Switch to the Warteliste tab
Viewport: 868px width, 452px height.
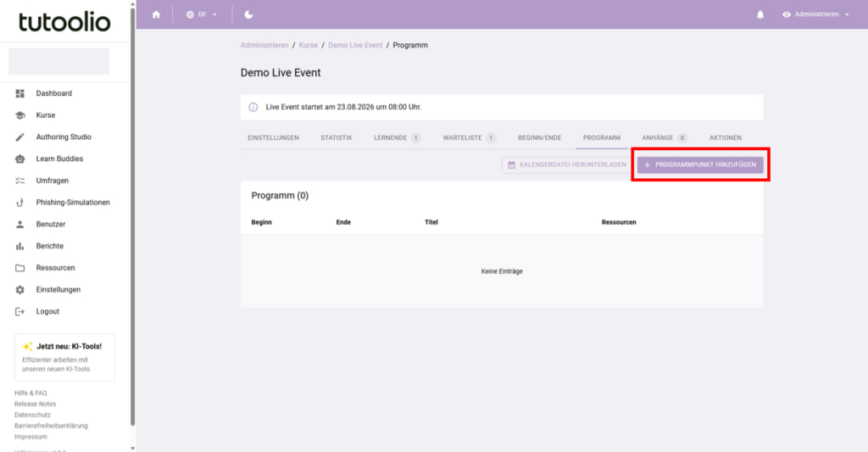coord(469,138)
